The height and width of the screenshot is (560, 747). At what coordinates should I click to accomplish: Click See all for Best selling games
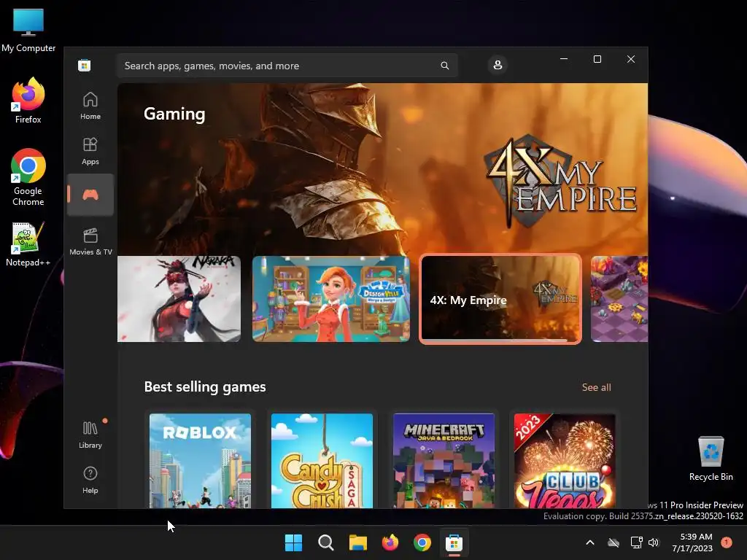(x=596, y=387)
